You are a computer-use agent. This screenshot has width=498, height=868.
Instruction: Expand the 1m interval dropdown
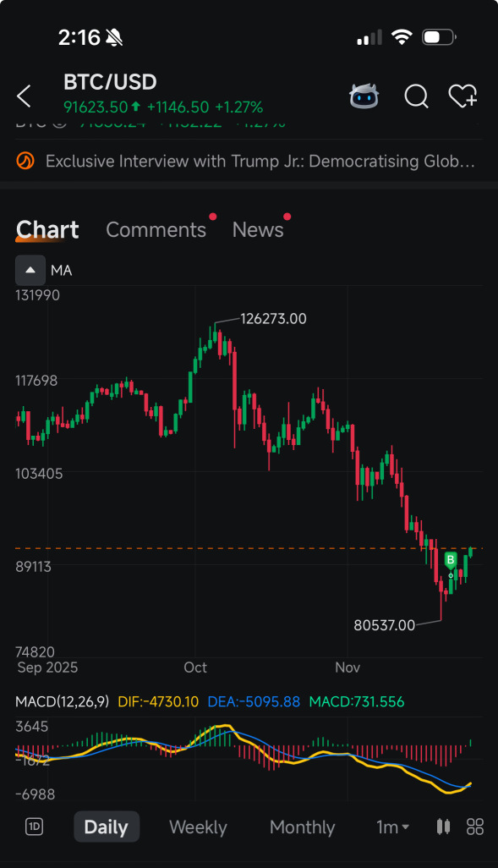click(393, 827)
